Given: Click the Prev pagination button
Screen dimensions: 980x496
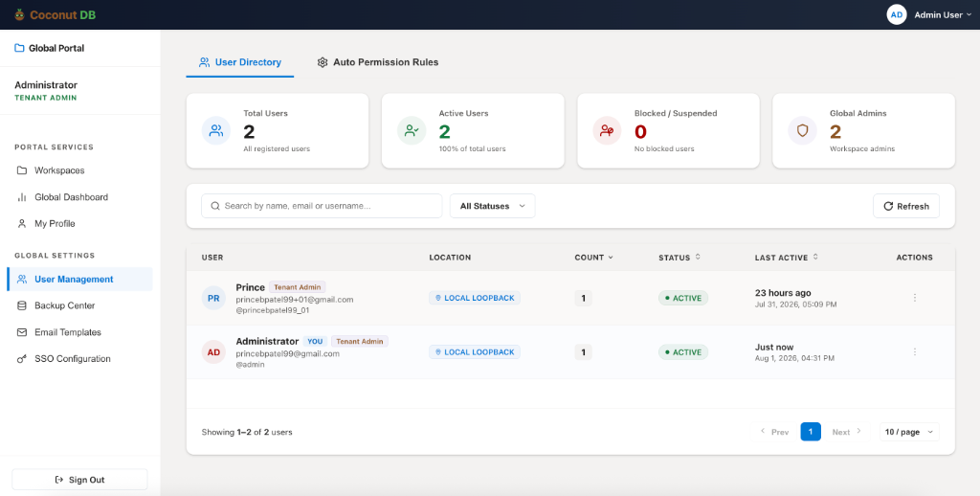Looking at the screenshot, I should click(x=774, y=432).
